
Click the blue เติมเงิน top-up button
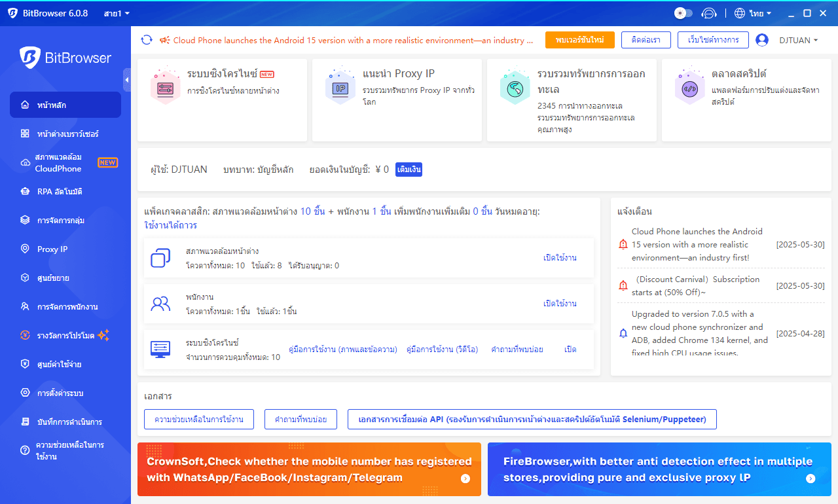[409, 170]
